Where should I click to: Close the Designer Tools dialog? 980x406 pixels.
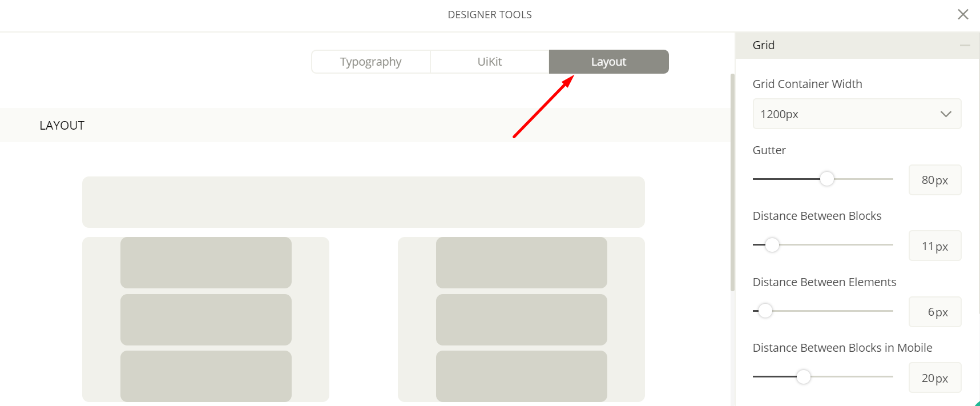pyautogui.click(x=963, y=14)
